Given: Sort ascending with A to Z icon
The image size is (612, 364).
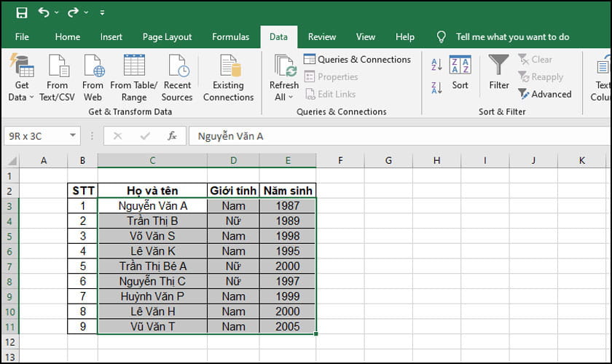Looking at the screenshot, I should click(x=437, y=65).
